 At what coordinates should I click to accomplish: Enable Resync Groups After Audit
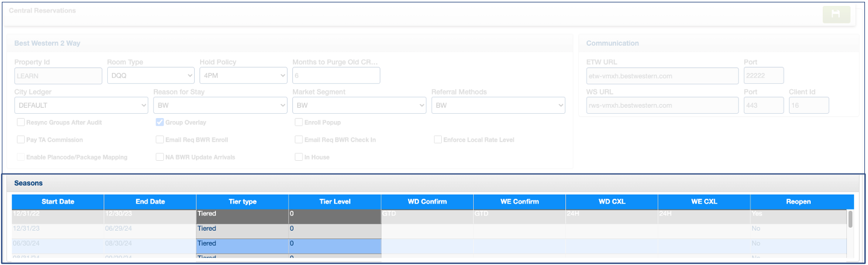click(21, 122)
